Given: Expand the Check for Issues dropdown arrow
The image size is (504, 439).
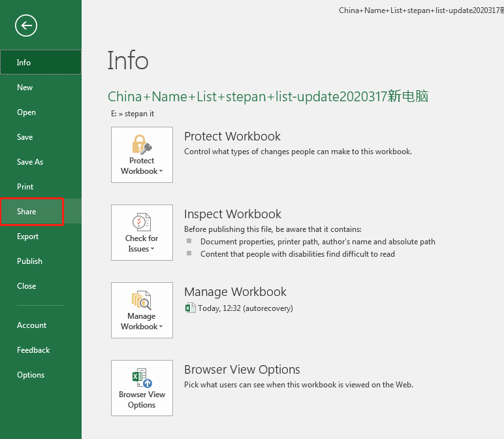Looking at the screenshot, I should pos(152,249).
